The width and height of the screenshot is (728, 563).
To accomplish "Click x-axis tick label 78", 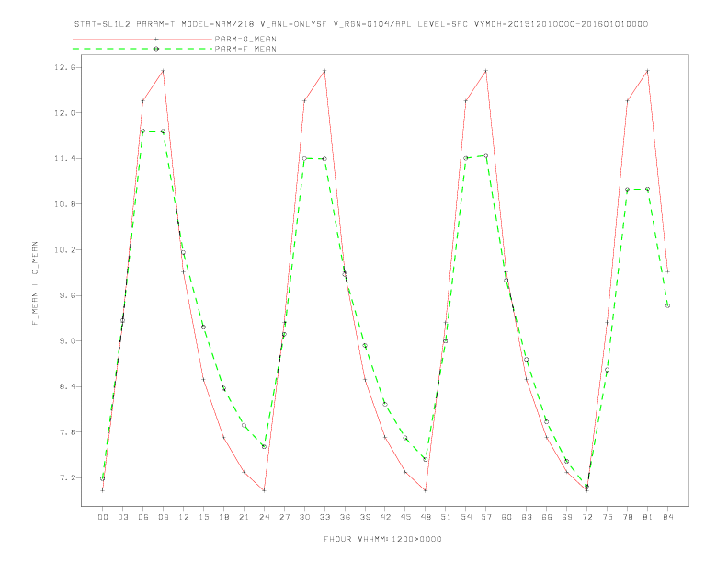I will pyautogui.click(x=628, y=517).
